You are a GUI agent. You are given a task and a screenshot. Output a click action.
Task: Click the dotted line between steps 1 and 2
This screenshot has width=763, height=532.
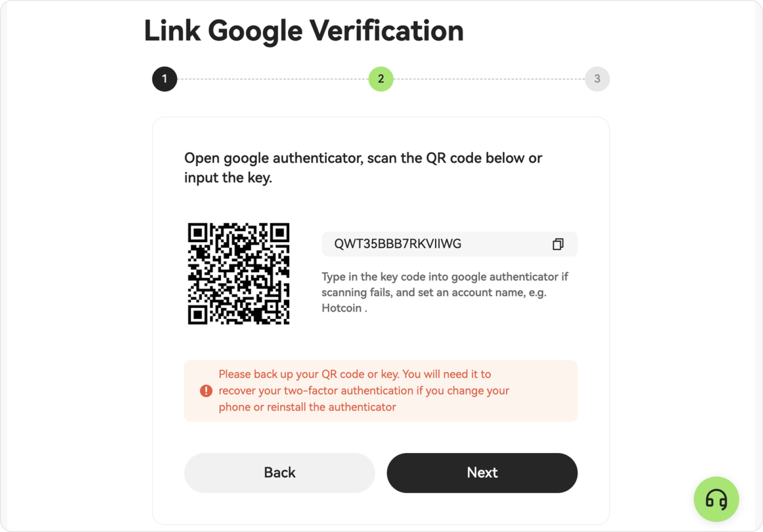[273, 79]
